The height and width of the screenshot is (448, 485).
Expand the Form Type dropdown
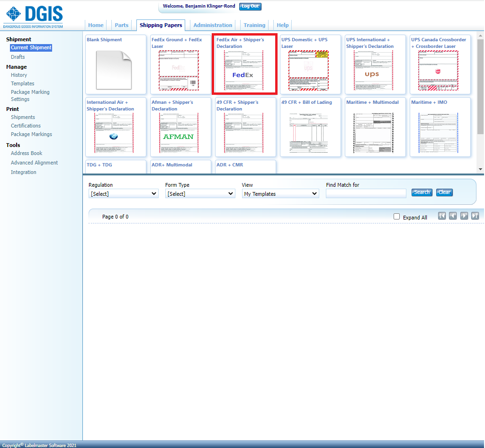tap(200, 193)
